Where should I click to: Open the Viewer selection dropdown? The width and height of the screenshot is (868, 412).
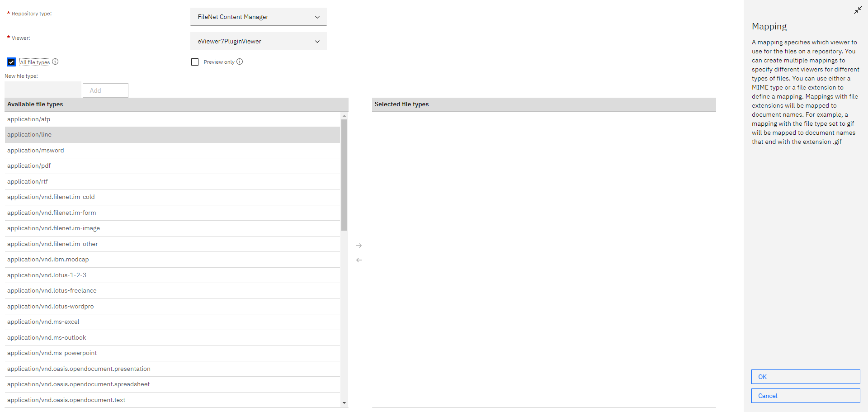(258, 41)
